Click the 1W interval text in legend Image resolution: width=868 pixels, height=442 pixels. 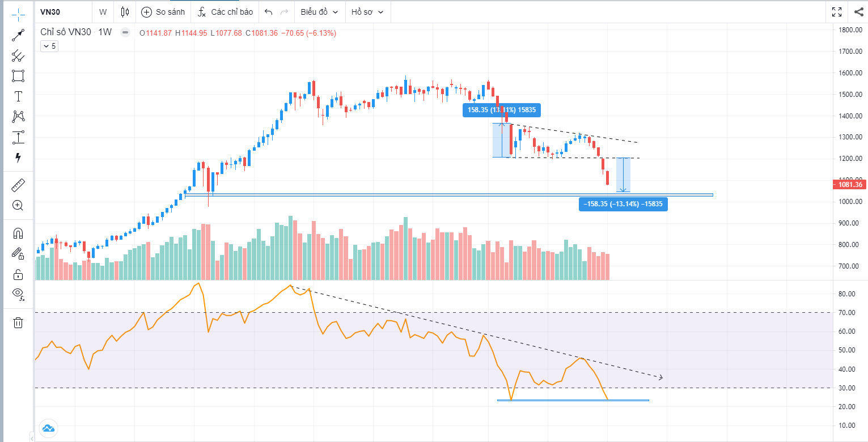coord(105,33)
